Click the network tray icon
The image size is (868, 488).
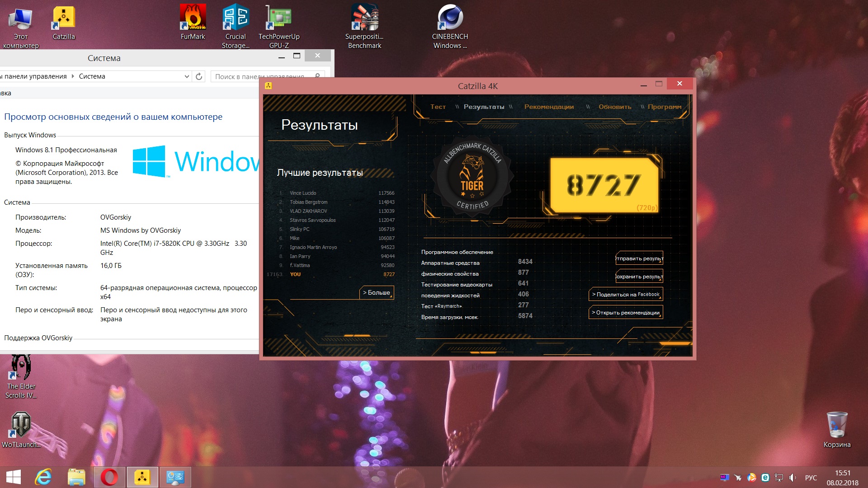click(779, 478)
